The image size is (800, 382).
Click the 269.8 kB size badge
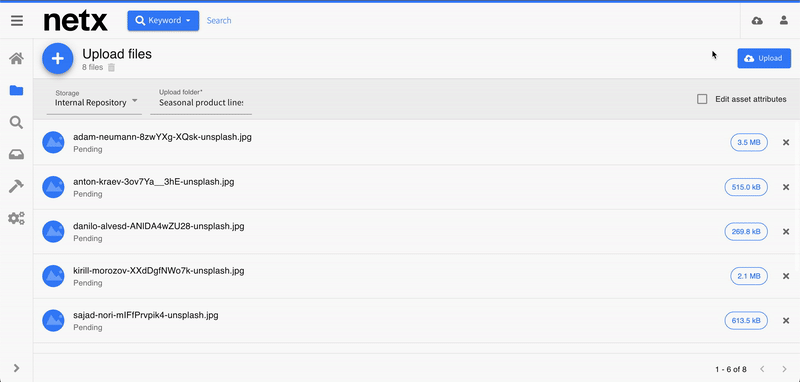pyautogui.click(x=746, y=232)
